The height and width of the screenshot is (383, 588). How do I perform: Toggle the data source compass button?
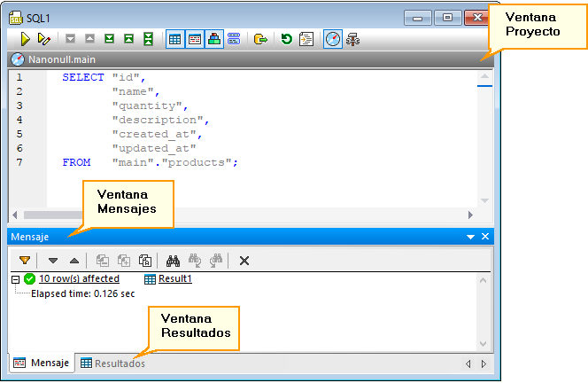coord(332,39)
